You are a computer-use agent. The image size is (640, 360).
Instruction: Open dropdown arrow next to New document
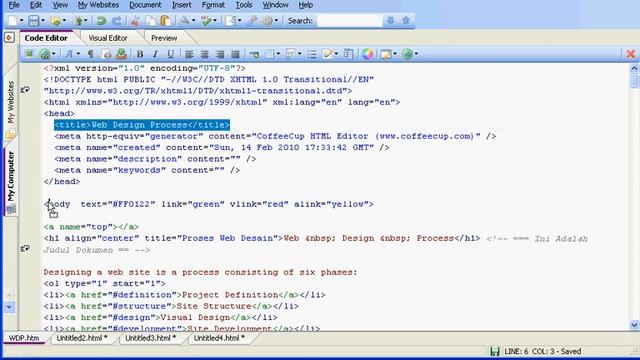(22, 20)
